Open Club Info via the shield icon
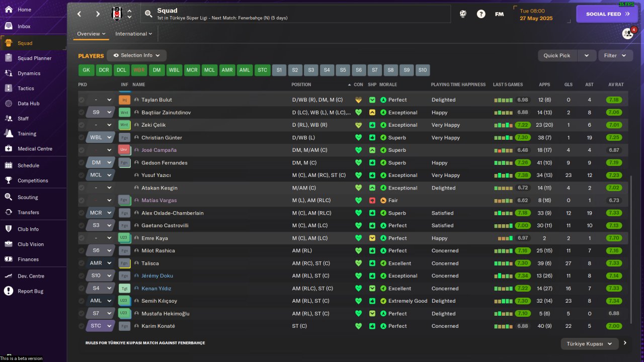 (9, 229)
